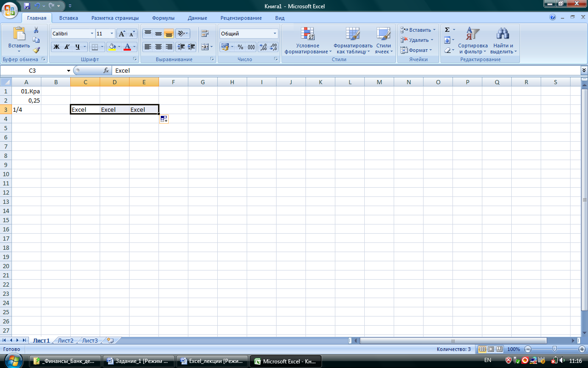588x368 pixels.
Task: Click the zoom slider handle
Action: click(554, 349)
